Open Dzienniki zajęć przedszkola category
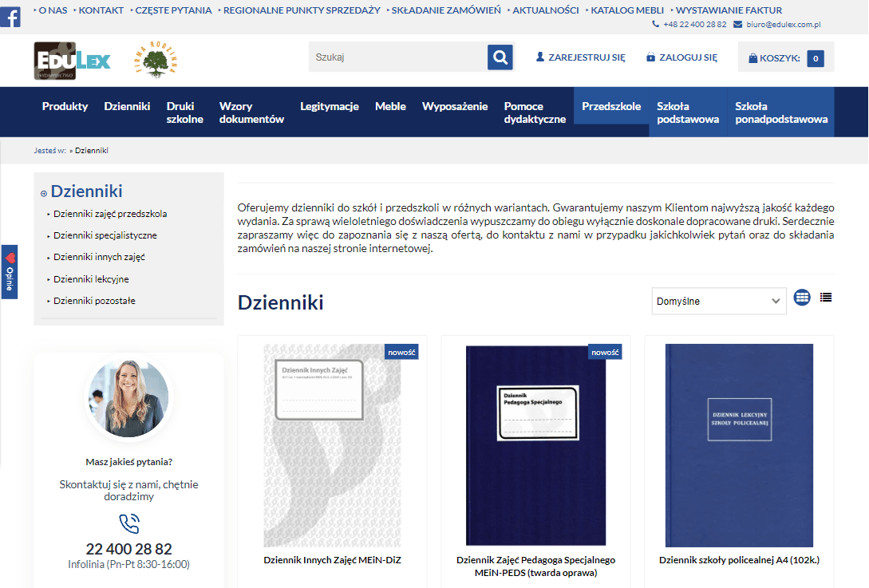Screen dimensions: 869x588 (110, 214)
